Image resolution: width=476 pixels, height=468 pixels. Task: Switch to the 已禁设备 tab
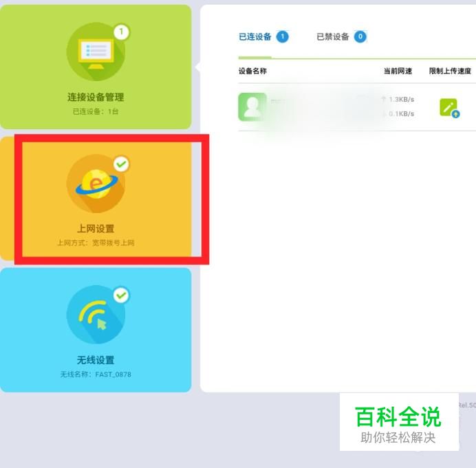point(333,36)
